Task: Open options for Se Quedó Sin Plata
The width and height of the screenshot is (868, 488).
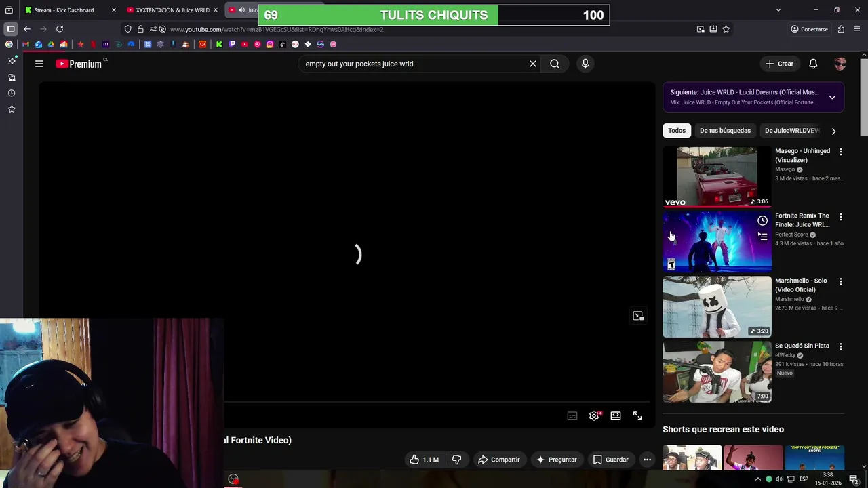Action: tap(841, 346)
